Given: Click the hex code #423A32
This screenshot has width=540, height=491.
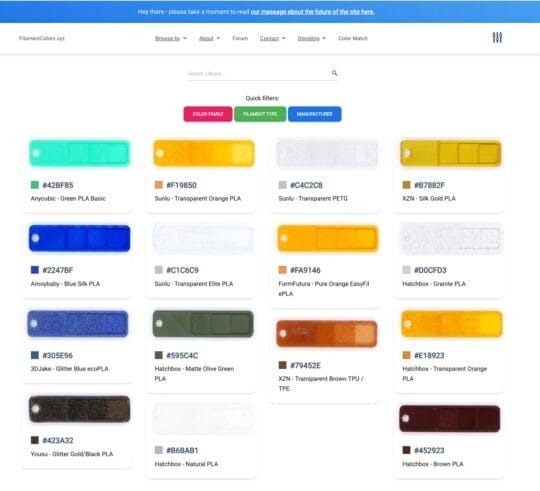Looking at the screenshot, I should pos(58,440).
